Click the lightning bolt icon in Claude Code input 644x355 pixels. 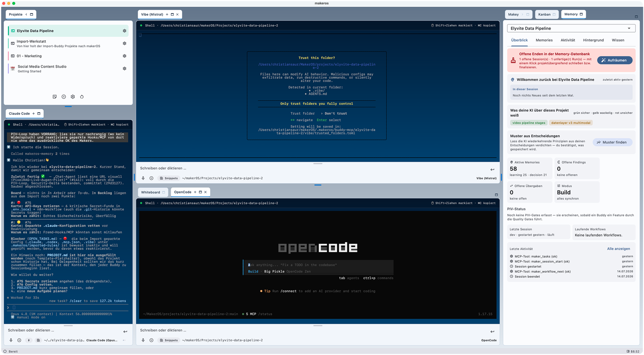[29, 340]
